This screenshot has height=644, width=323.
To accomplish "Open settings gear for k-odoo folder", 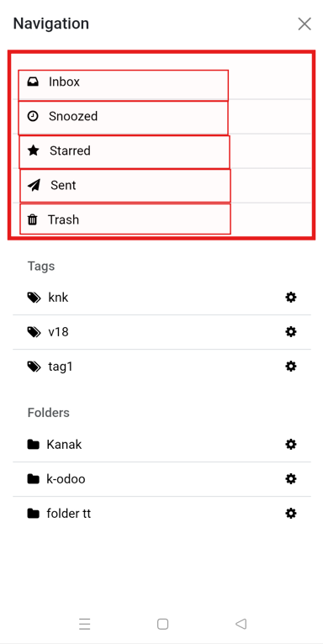I will point(291,479).
